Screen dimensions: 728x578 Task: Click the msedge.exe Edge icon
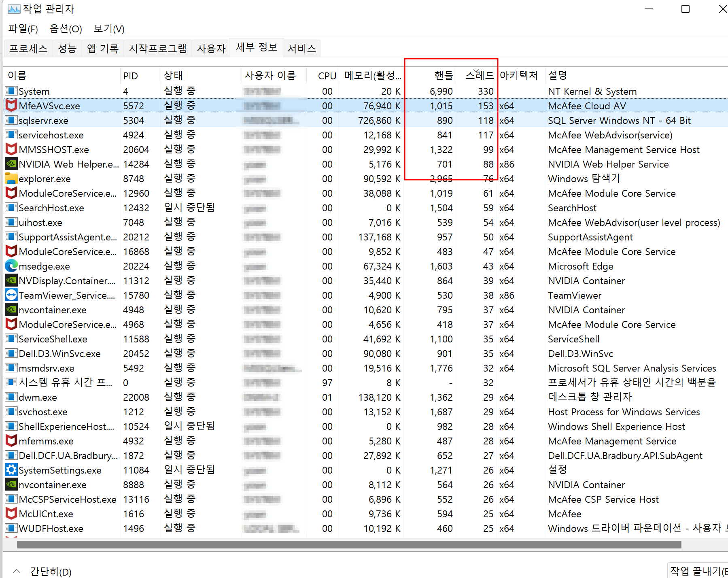point(11,266)
